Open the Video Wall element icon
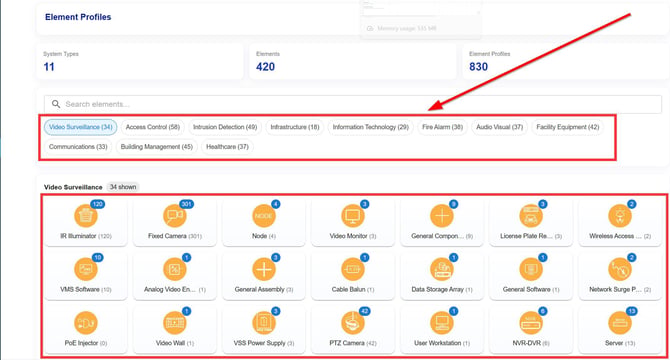Screen dimensions: 670x360 coord(175,323)
